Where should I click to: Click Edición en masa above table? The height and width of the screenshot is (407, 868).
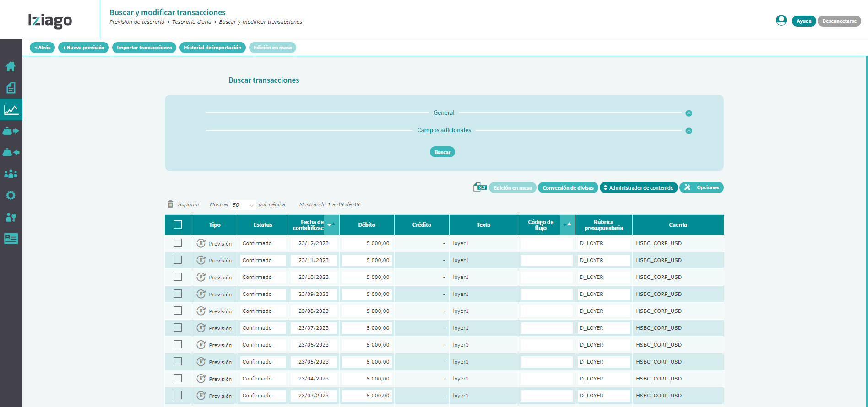click(512, 187)
